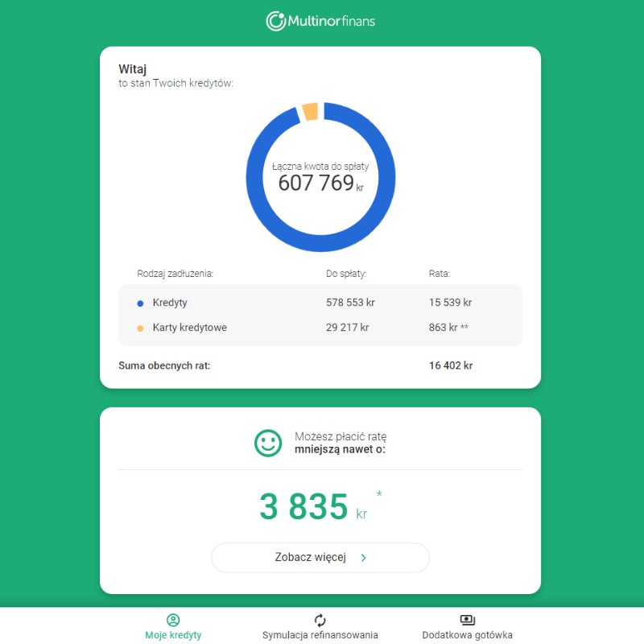The image size is (644, 644).
Task: Click the Zobacz więcej button
Action: [320, 558]
